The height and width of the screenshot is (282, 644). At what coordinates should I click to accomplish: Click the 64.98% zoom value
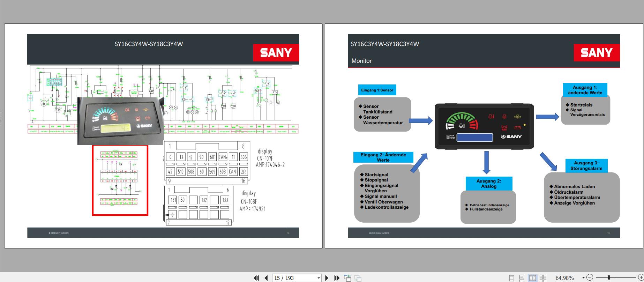coord(564,278)
